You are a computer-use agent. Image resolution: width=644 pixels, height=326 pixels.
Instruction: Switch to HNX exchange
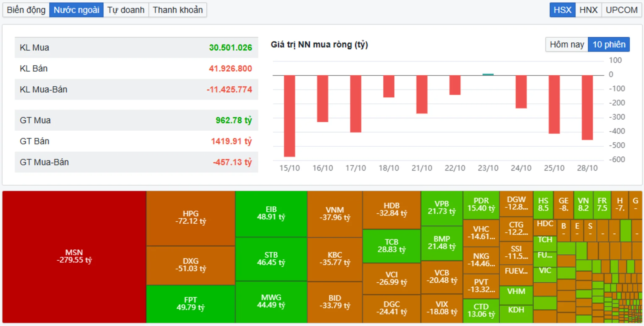click(588, 10)
